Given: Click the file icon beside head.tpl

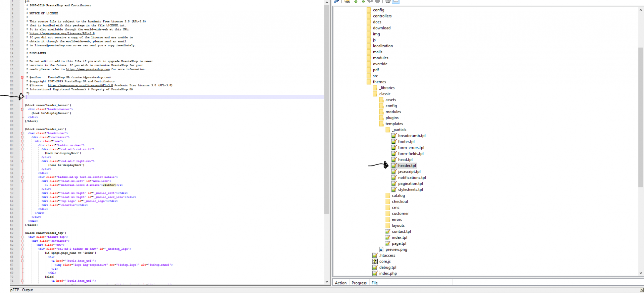Looking at the screenshot, I should pos(394,159).
